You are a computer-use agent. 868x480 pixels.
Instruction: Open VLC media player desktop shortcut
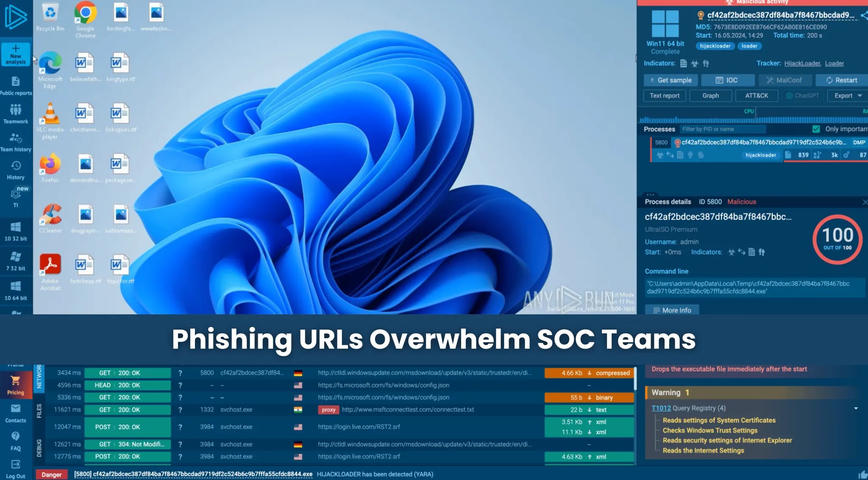click(x=50, y=121)
